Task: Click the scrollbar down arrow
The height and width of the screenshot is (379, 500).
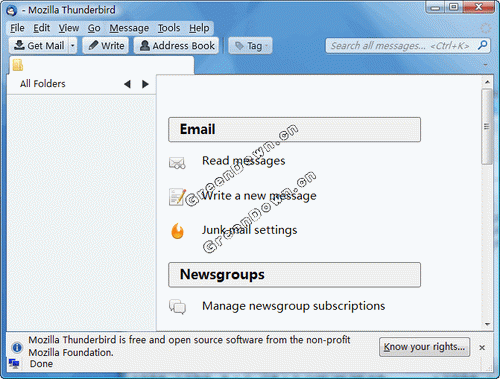Action: point(487,324)
